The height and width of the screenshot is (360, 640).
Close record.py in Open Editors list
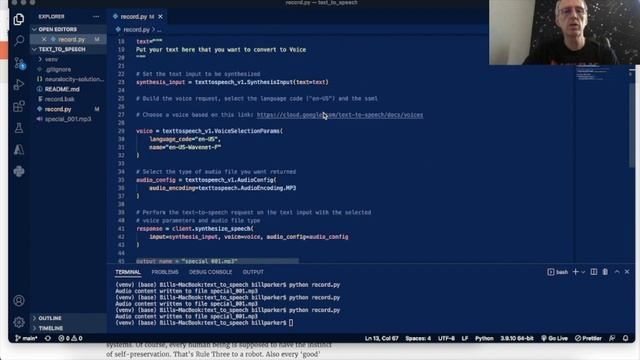[x=44, y=39]
